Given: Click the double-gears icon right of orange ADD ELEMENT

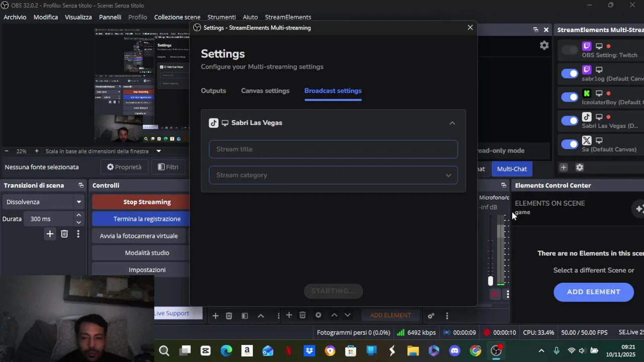Looking at the screenshot, I should (431, 316).
